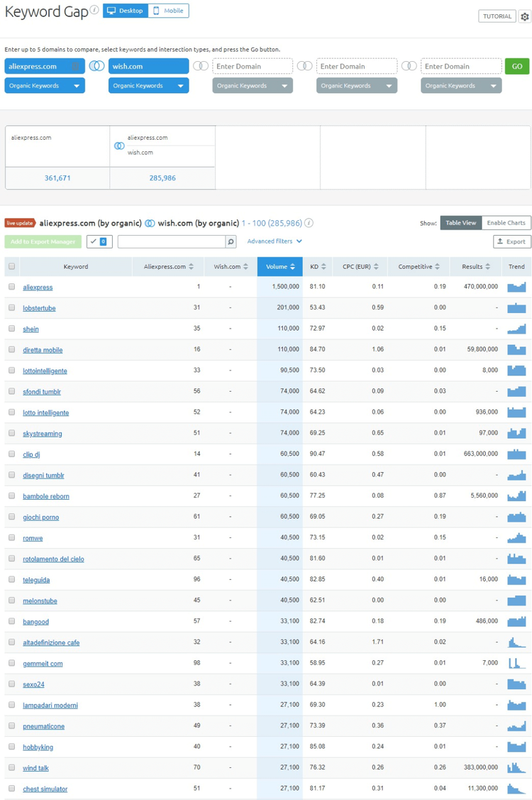This screenshot has height=800, width=532.
Task: Open the lottointelligente keyword link
Action: point(45,371)
